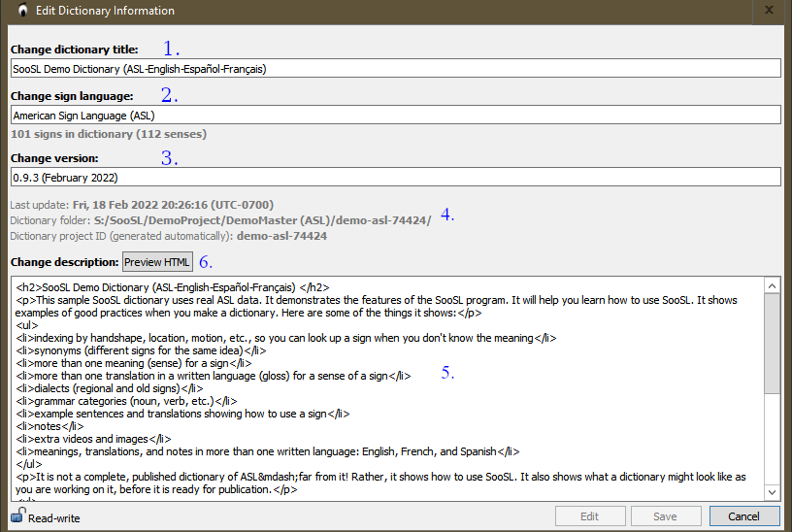Click '101 signs in dictionary (112 senses)' text

[109, 134]
